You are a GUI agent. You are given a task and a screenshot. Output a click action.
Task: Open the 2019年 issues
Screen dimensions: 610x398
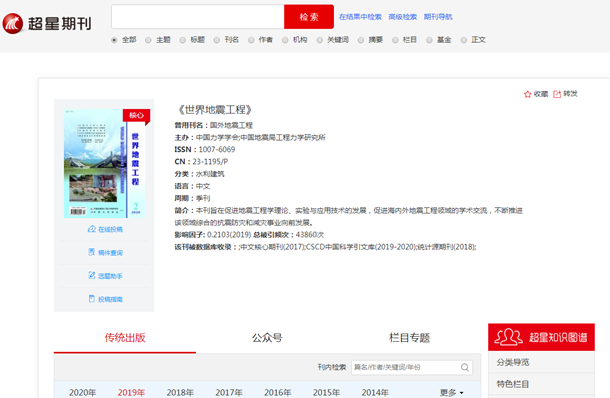131,393
